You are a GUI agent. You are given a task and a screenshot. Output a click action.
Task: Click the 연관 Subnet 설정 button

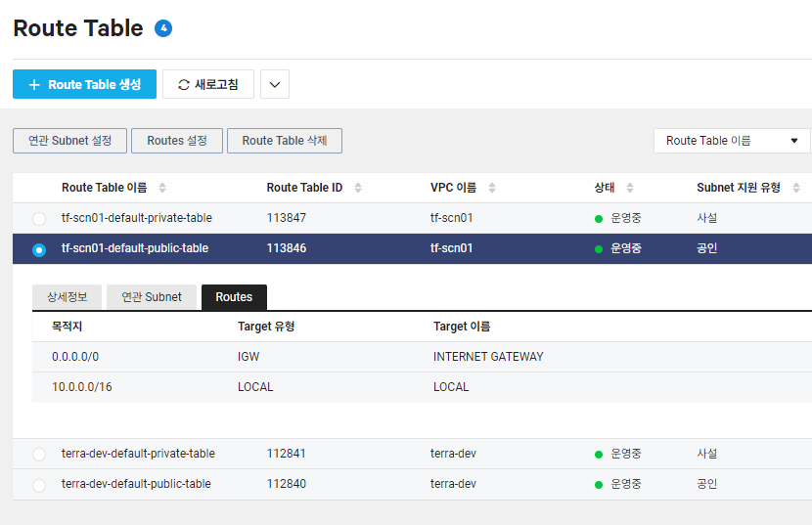coord(69,141)
